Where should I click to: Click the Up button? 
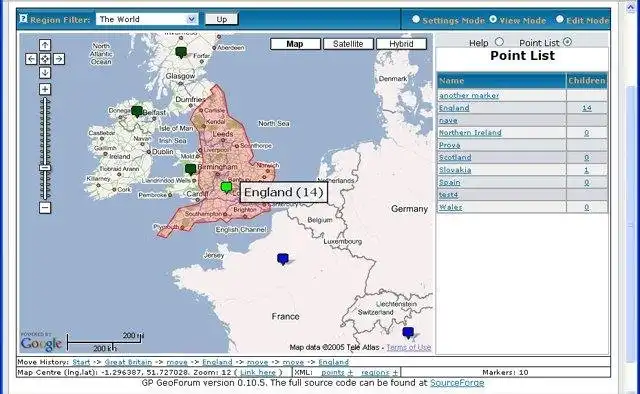pyautogui.click(x=222, y=19)
